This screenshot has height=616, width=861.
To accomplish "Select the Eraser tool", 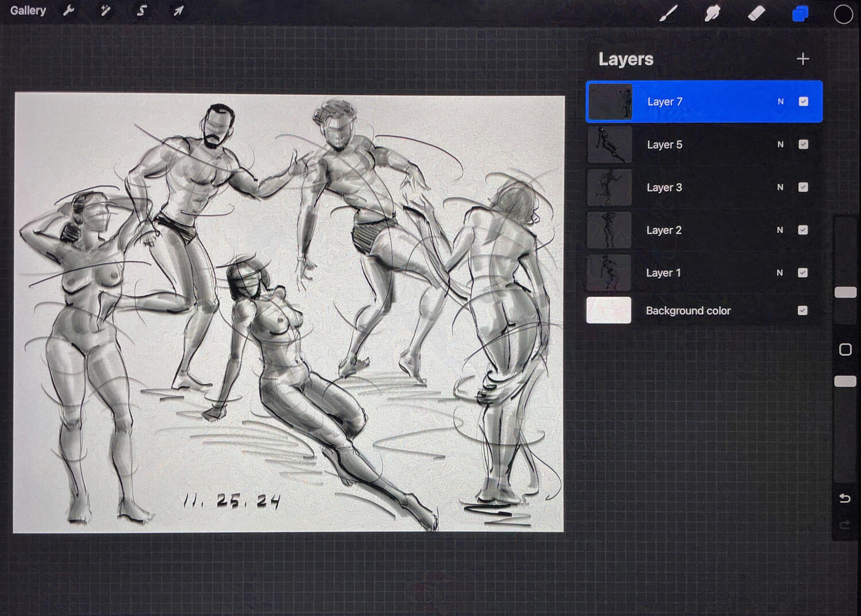I will point(756,13).
